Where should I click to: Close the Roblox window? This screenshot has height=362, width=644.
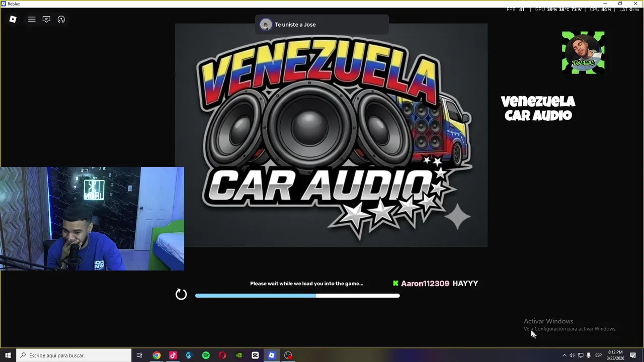click(x=635, y=4)
